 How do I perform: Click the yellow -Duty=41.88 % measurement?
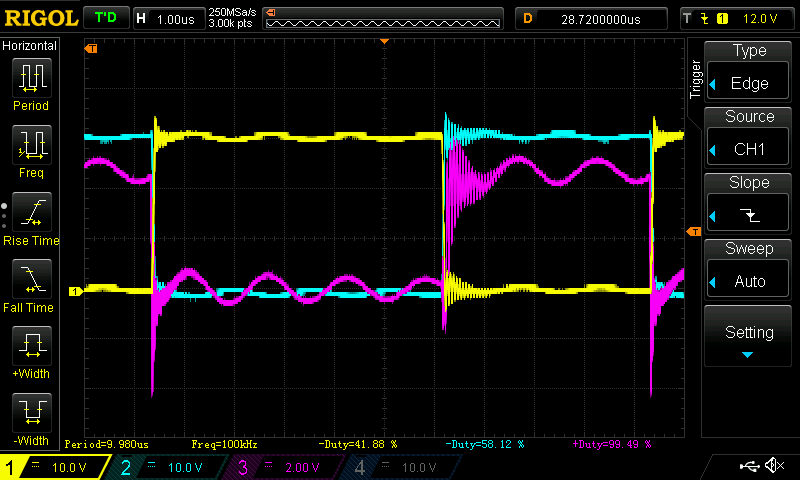point(358,444)
